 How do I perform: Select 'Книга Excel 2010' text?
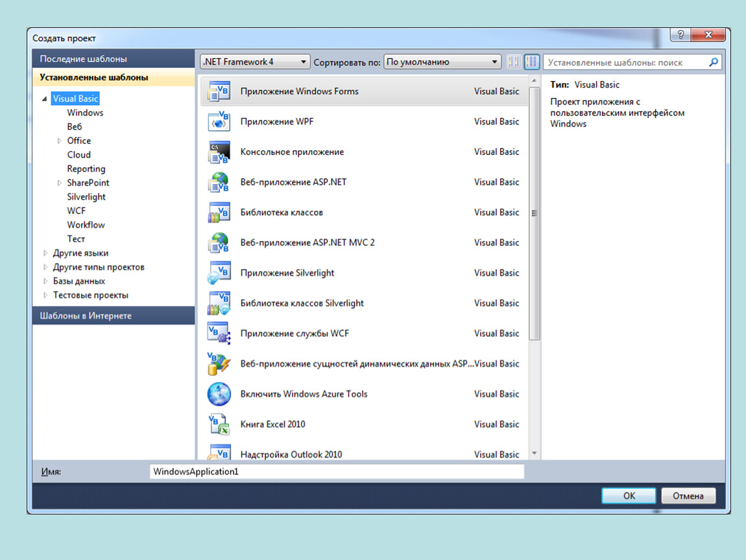pyautogui.click(x=272, y=425)
